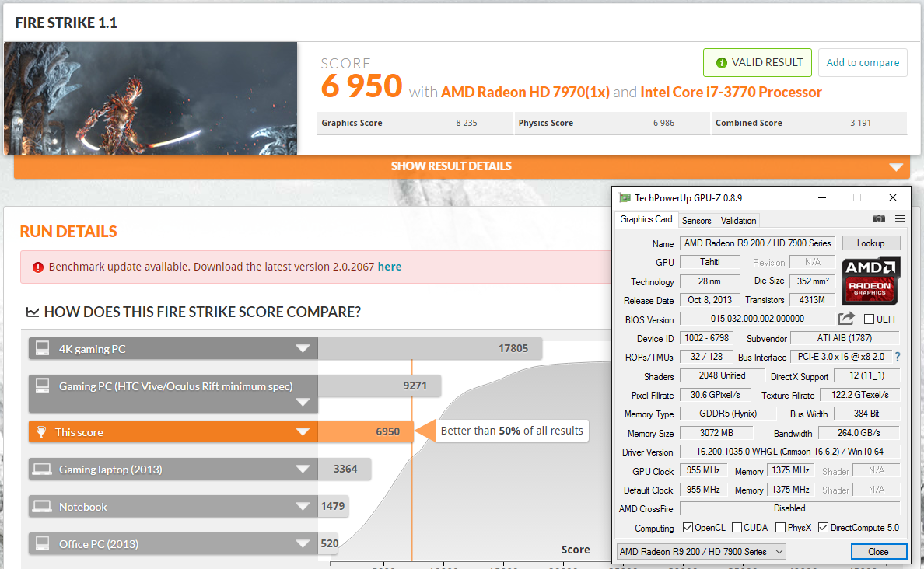Open the Intel Core i7-3770 Processor link

(x=730, y=93)
